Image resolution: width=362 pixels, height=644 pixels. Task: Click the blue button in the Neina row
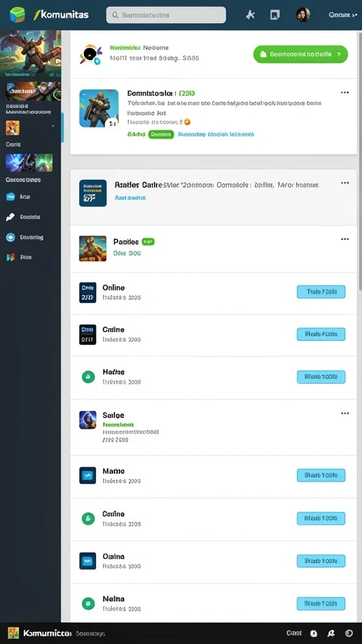tap(321, 603)
